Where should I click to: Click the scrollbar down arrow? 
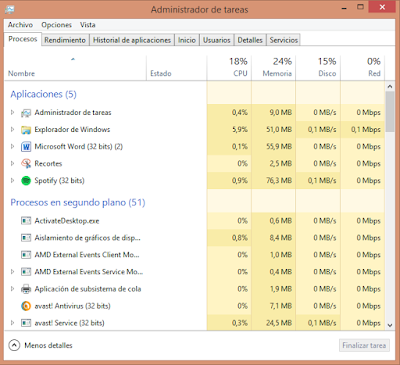pyautogui.click(x=390, y=325)
